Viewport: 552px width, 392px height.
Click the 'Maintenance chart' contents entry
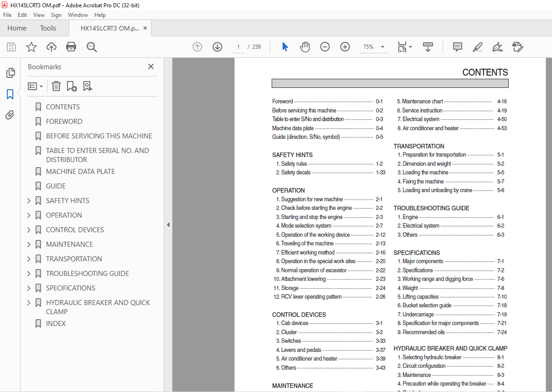tap(452, 102)
